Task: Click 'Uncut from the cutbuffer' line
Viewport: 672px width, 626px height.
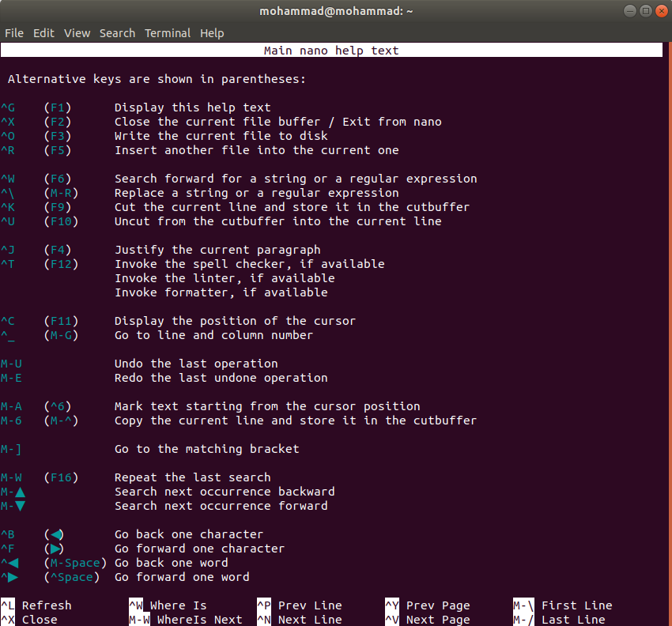Action: point(278,221)
